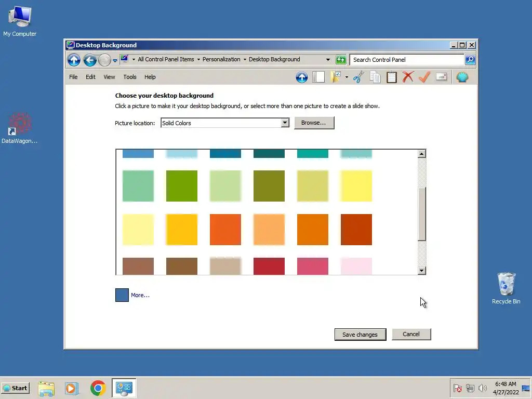Screen dimensions: 532x399
Task: Choose the bright yellow color swatch
Action: click(x=356, y=186)
